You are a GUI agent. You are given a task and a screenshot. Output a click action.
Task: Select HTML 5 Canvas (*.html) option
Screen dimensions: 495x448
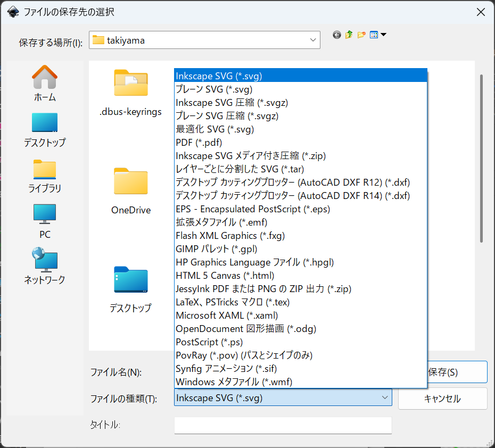[x=225, y=276]
